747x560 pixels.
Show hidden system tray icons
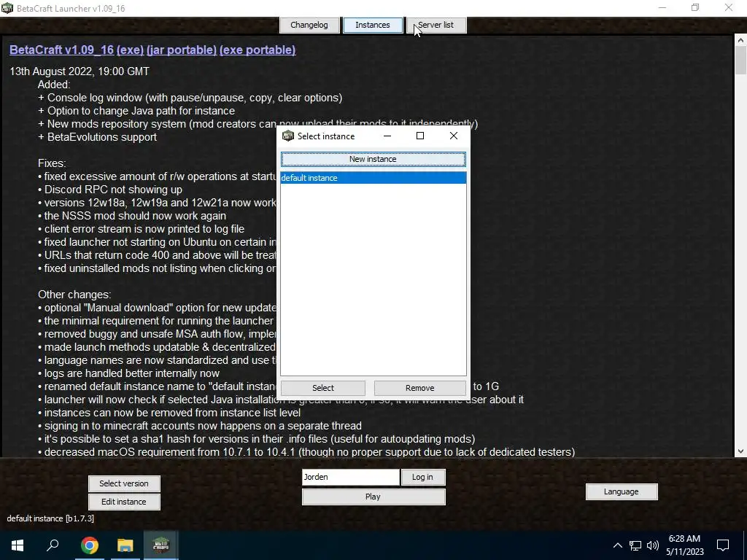pos(617,545)
